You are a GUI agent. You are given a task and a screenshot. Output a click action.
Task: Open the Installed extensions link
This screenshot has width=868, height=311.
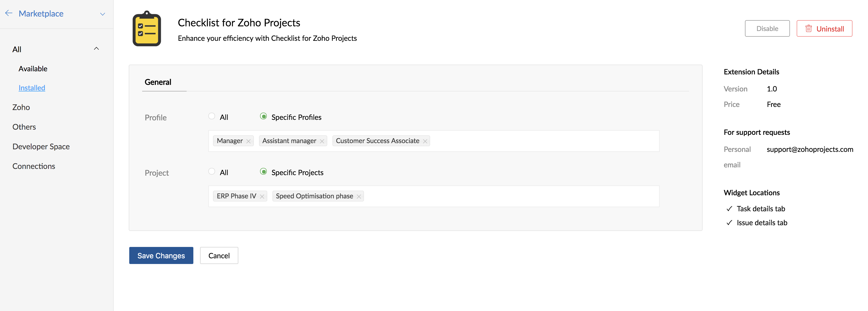pyautogui.click(x=32, y=88)
